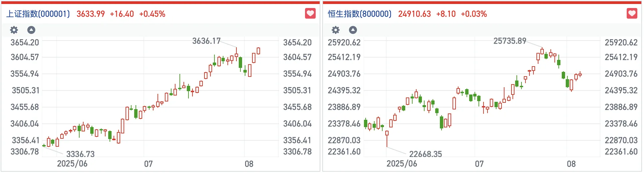Image resolution: width=644 pixels, height=173 pixels.
Task: Select the 07 month marker on 上证指数 chart
Action: [148, 164]
